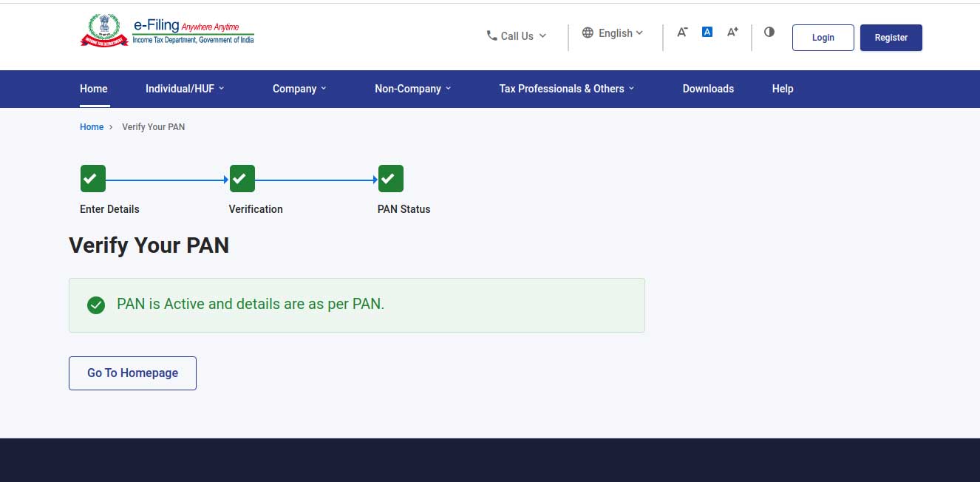The width and height of the screenshot is (980, 482).
Task: Open the Call Us dropdown
Action: tap(517, 35)
